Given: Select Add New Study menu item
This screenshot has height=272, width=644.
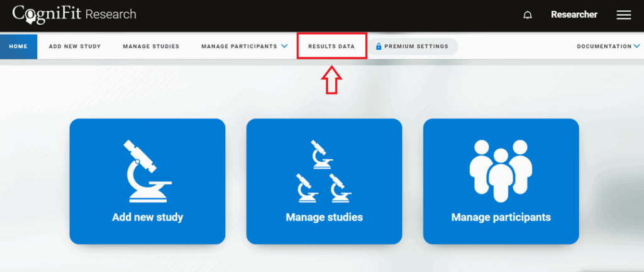Looking at the screenshot, I should tap(75, 47).
